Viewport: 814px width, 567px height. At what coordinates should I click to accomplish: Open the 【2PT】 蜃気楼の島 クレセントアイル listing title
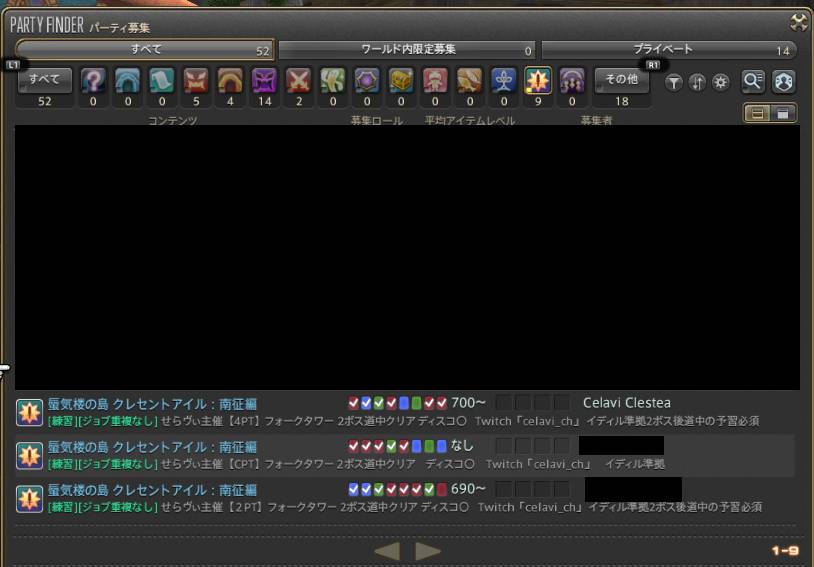[152, 490]
